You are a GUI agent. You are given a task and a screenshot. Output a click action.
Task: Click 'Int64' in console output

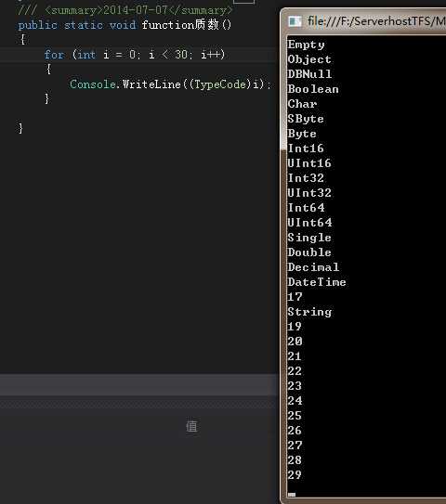click(306, 208)
